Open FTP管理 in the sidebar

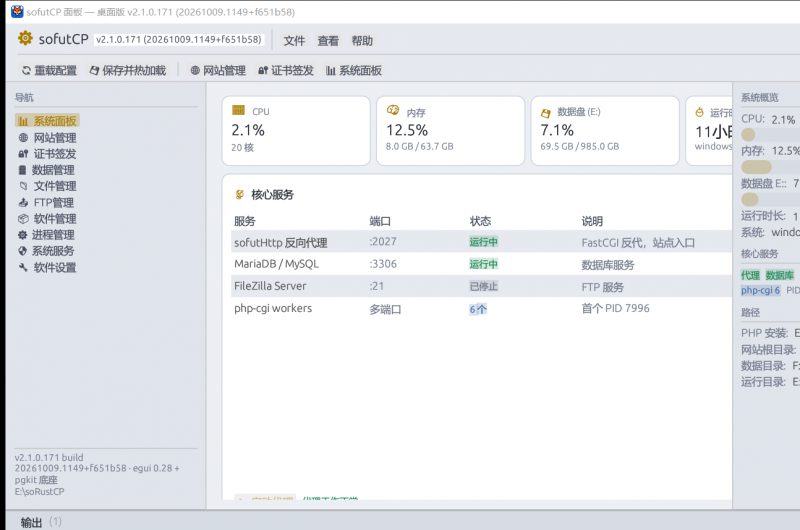46,203
